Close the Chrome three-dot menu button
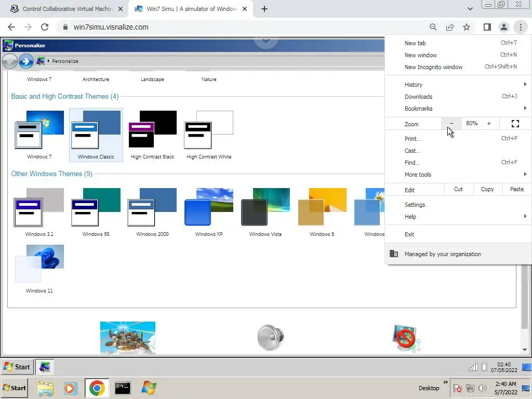Screen dimensions: 532x399 (521, 27)
